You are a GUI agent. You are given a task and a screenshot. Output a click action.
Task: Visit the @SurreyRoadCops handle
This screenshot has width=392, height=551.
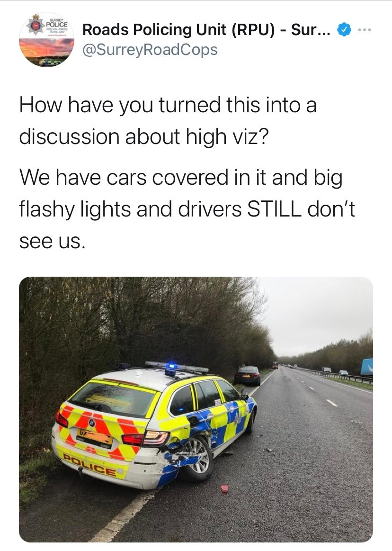point(150,50)
